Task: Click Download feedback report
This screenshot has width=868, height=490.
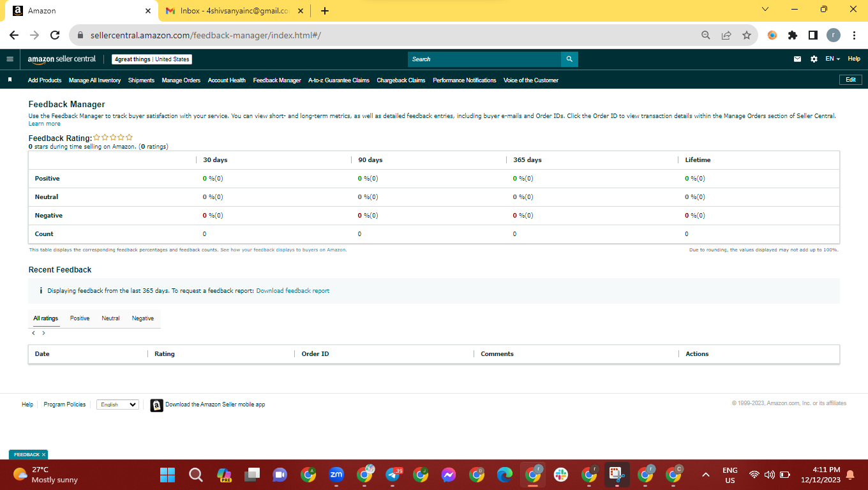Action: 293,291
